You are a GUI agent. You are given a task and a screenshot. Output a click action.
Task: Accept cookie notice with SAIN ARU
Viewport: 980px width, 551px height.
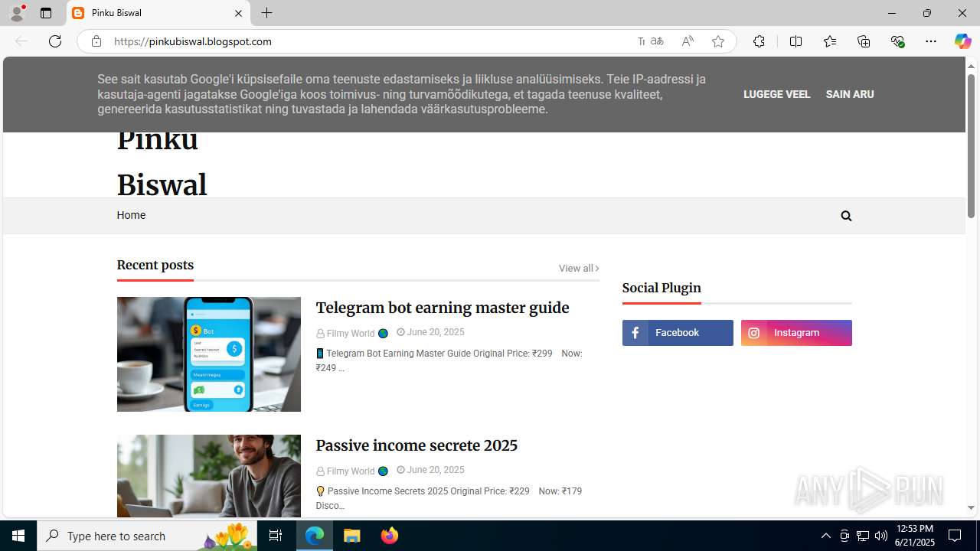coord(850,94)
